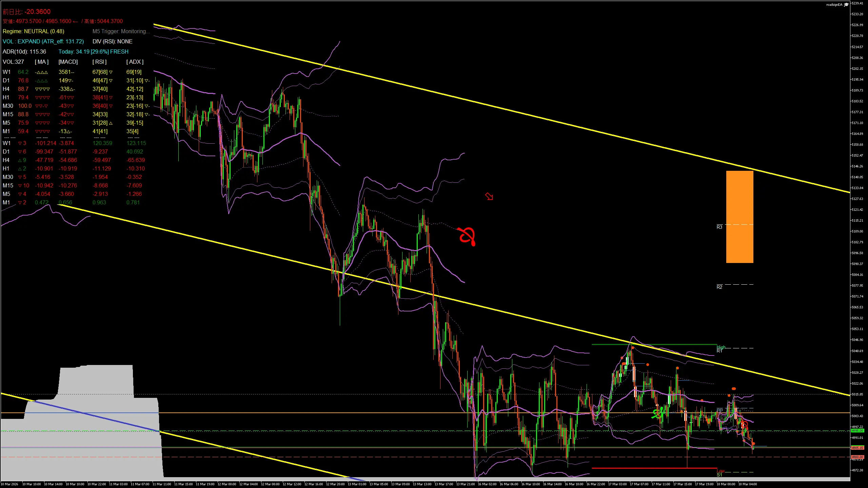
Task: Click the up triangle beside RSI M5 31[28]
Action: pos(111,123)
